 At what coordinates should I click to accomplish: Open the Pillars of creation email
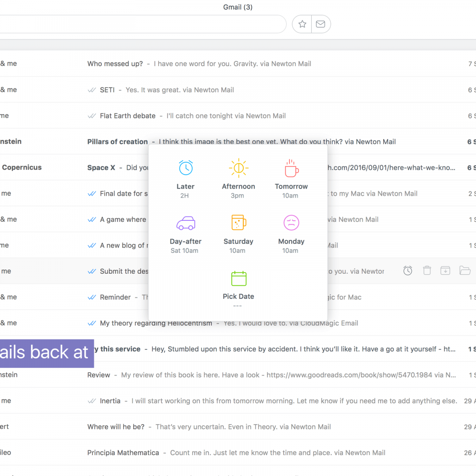(118, 141)
